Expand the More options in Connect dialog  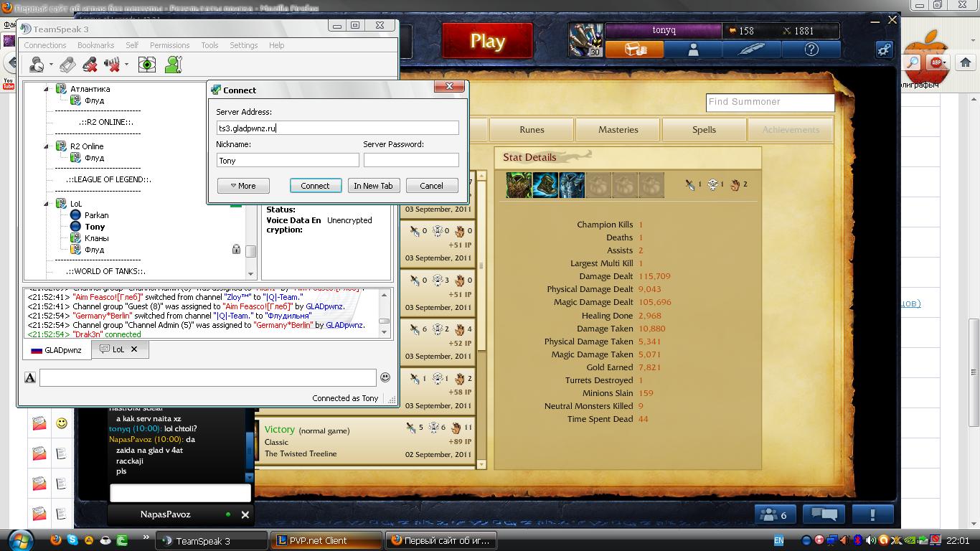coord(243,186)
